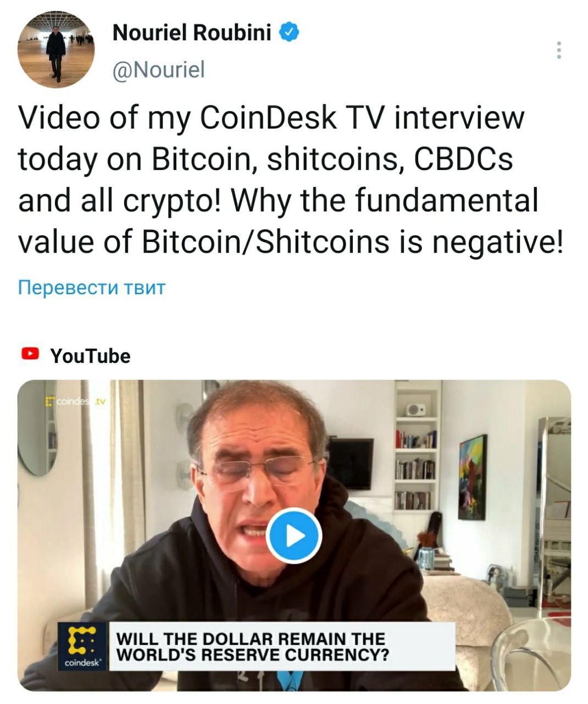Click the white speaker on top shelf
The image size is (588, 704).
(x=416, y=409)
